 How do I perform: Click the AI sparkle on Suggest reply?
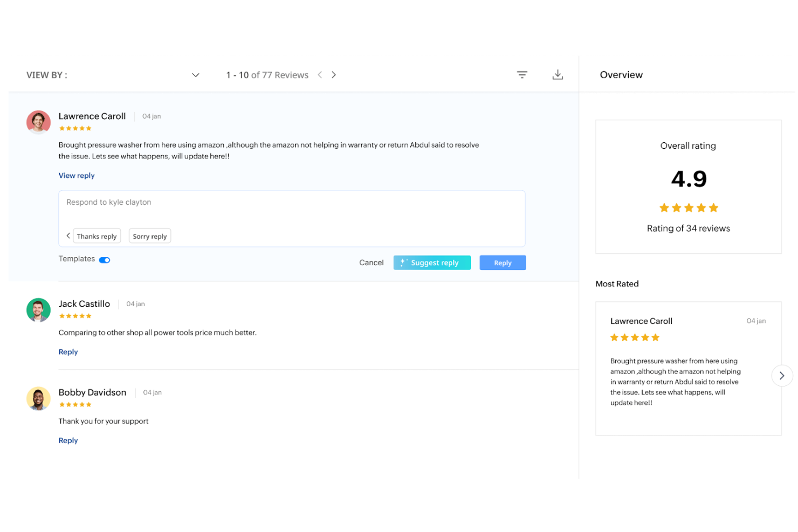(403, 262)
